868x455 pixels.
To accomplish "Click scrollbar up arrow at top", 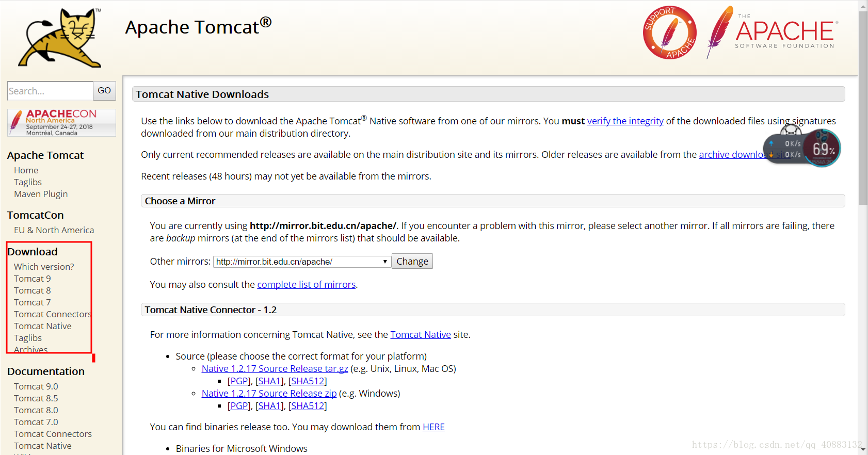I will (x=863, y=6).
